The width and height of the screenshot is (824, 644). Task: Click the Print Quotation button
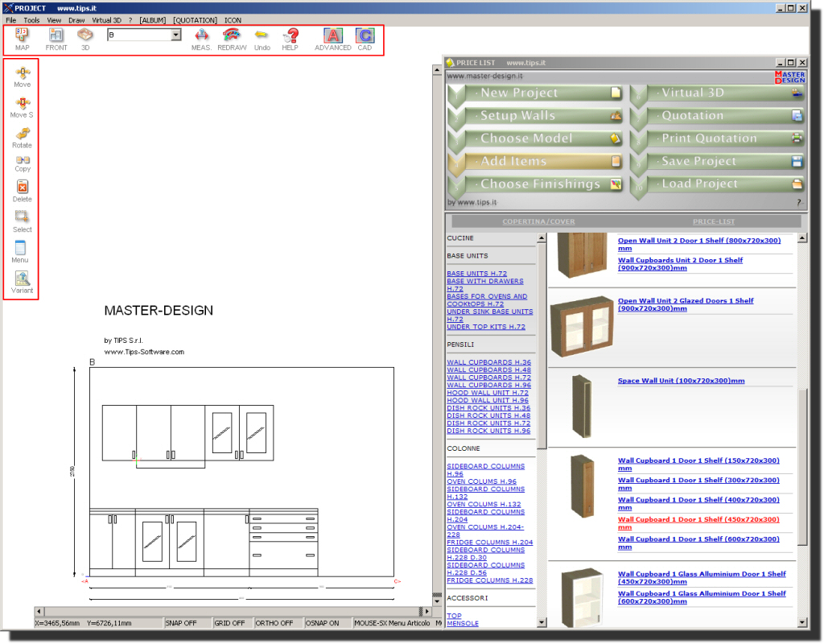click(x=717, y=138)
